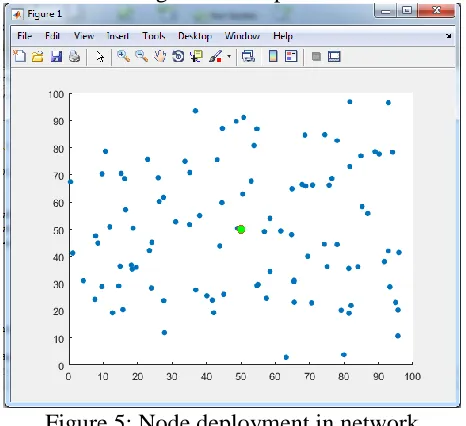Screen dimensions: 466x426
Task: Open the Help menu
Action: click(283, 36)
